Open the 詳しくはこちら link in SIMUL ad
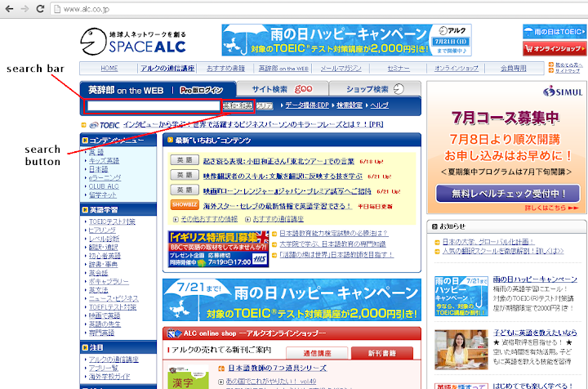The height and width of the screenshot is (389, 588). (x=551, y=208)
